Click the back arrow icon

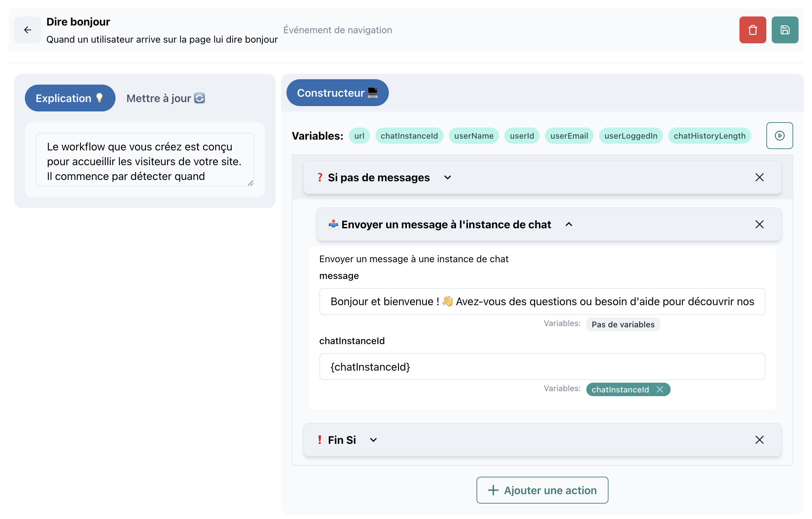pyautogui.click(x=28, y=30)
